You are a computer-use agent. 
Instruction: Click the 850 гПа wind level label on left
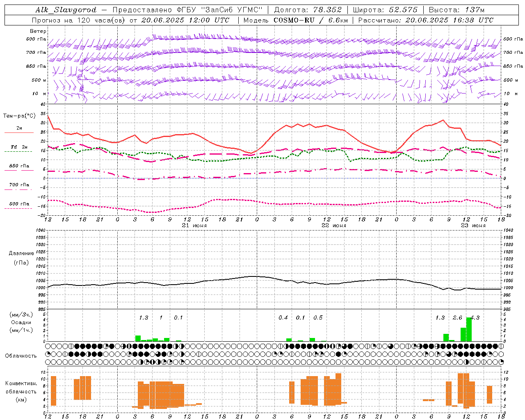36,66
